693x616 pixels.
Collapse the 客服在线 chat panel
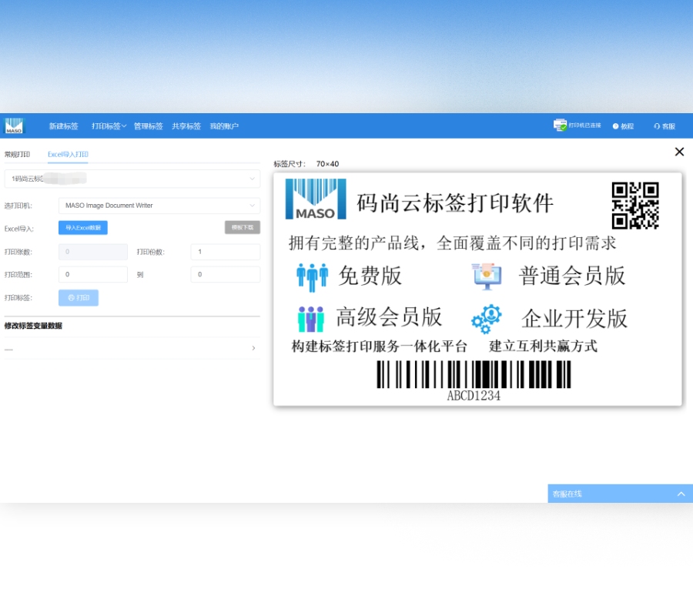point(681,494)
